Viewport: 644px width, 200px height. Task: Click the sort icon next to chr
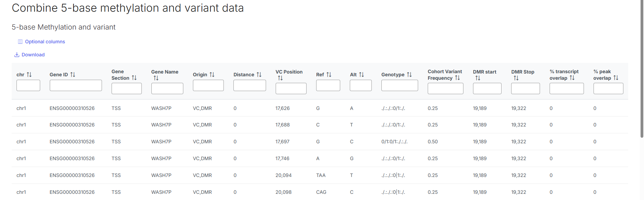(29, 75)
